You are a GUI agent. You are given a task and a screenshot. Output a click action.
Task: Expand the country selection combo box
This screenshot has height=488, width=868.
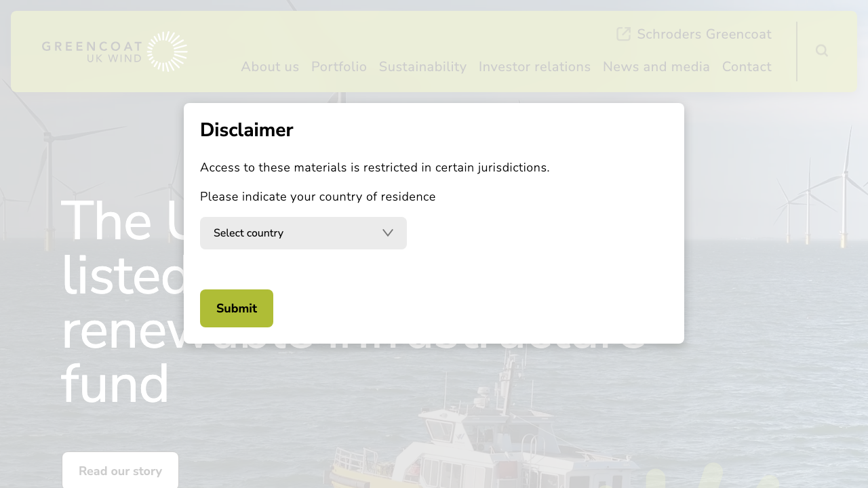point(303,232)
